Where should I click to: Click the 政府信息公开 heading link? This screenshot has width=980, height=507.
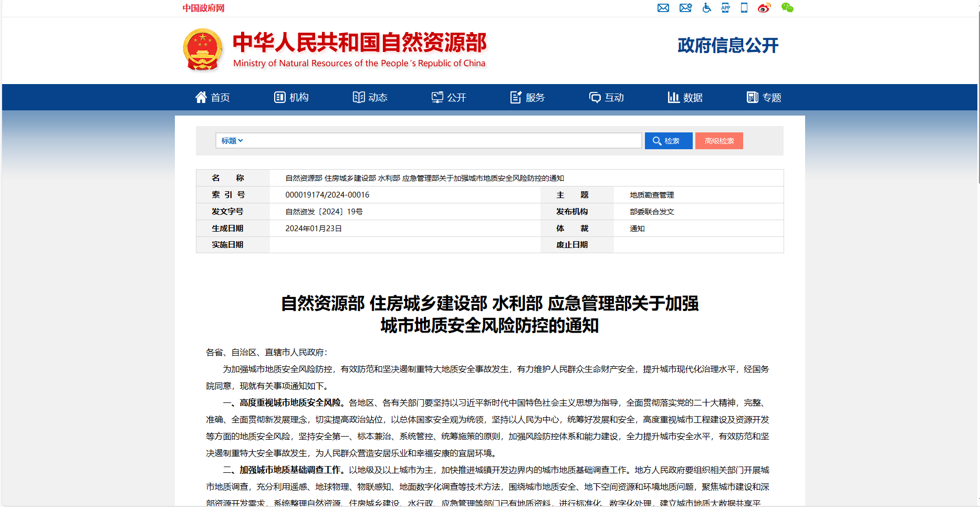click(728, 46)
